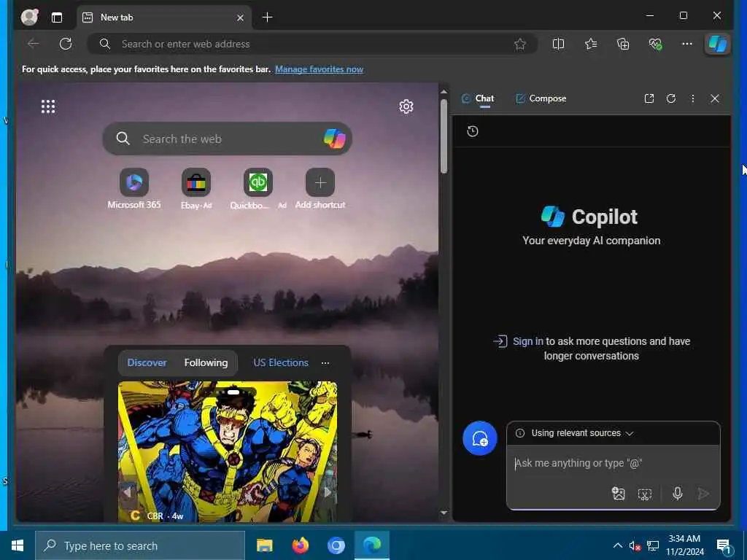Open the Favorites list icon
The width and height of the screenshot is (747, 560).
591,44
